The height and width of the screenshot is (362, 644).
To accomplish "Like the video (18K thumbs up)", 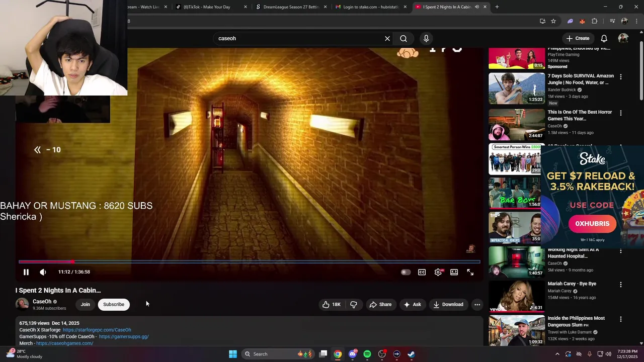I will [332, 304].
